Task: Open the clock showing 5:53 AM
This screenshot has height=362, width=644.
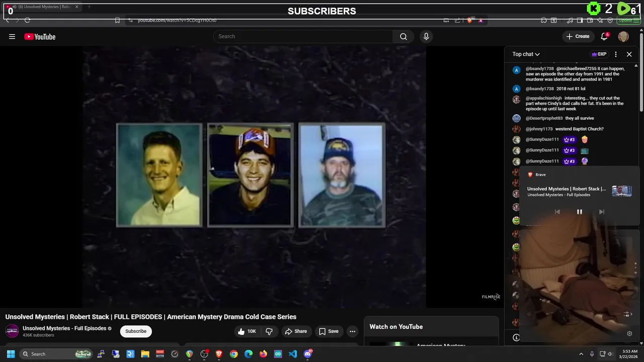Action: [629, 354]
